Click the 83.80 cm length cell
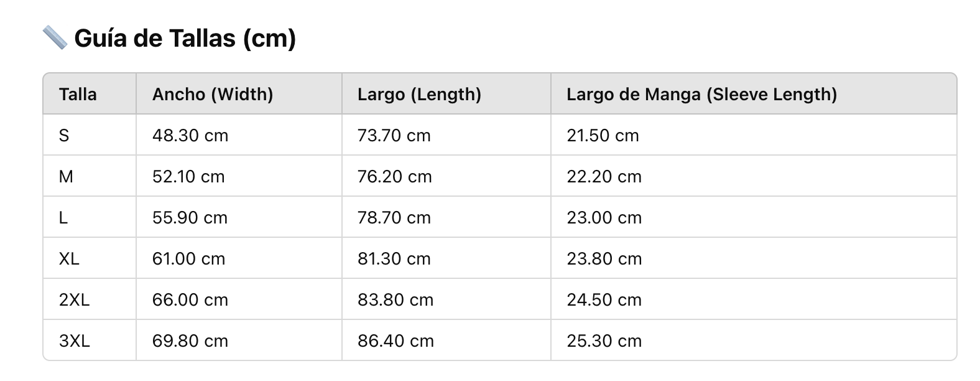 coord(395,300)
